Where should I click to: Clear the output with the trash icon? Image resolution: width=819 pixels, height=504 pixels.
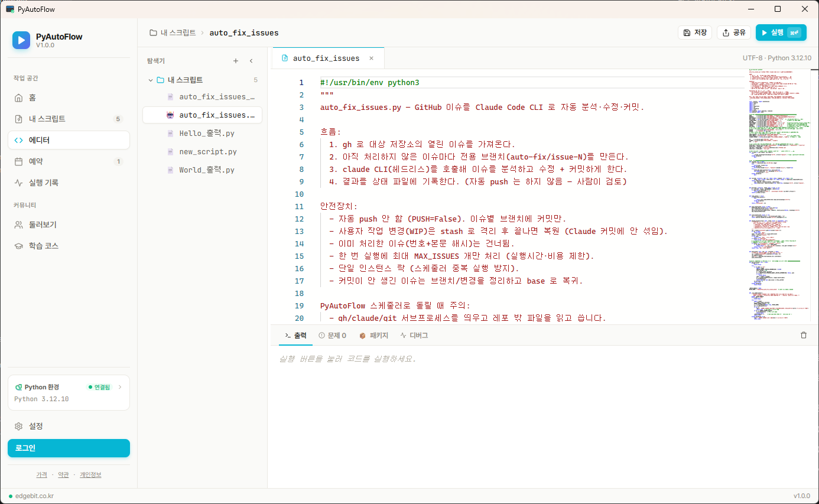803,336
